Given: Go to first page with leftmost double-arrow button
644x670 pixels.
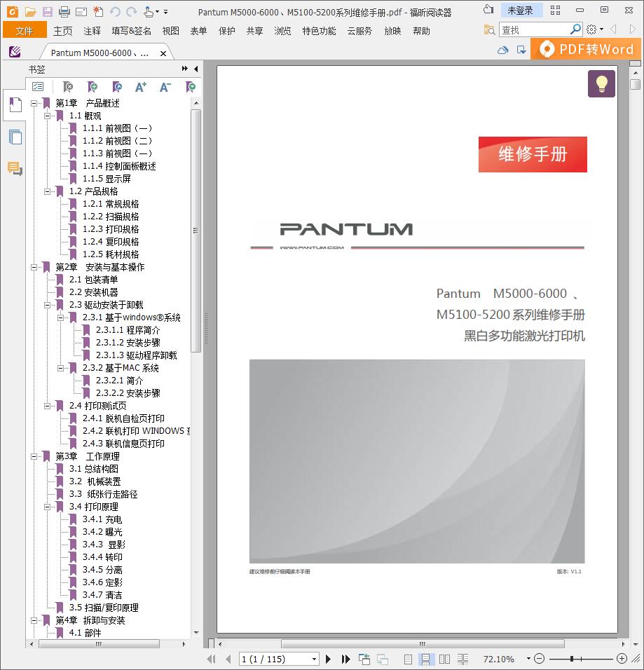Looking at the screenshot, I should pos(211,659).
